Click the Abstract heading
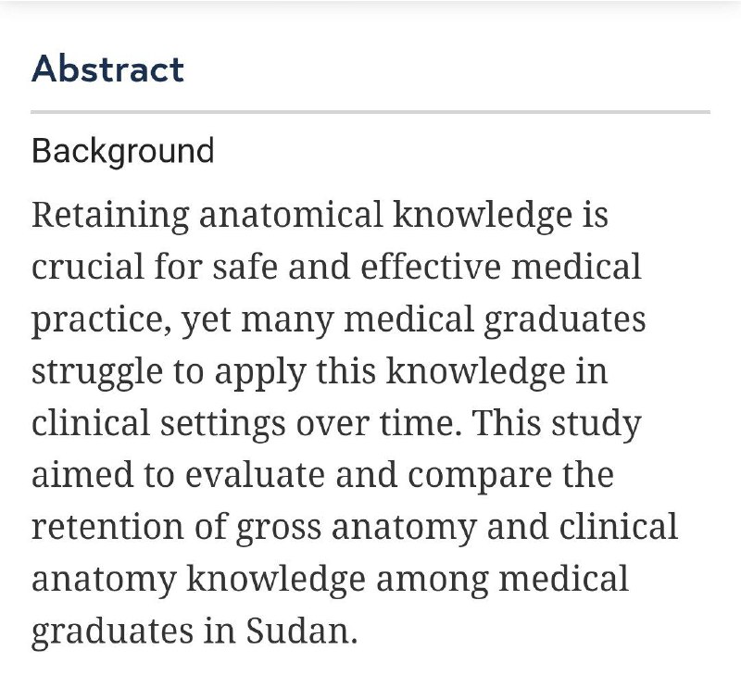The height and width of the screenshot is (700, 741). pos(107,69)
